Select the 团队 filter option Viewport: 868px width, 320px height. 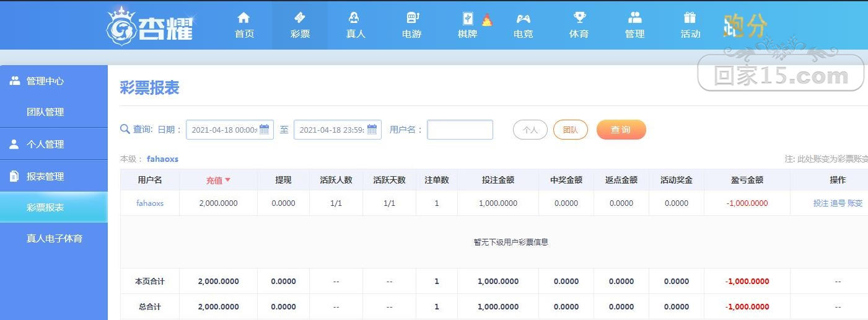tap(571, 130)
